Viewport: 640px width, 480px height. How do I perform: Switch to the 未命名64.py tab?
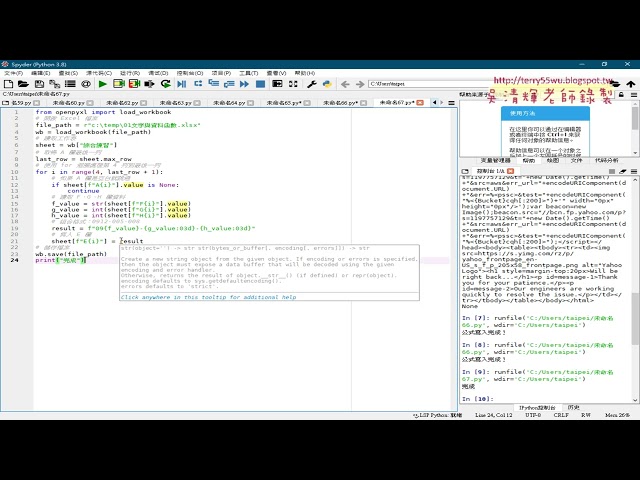point(229,103)
